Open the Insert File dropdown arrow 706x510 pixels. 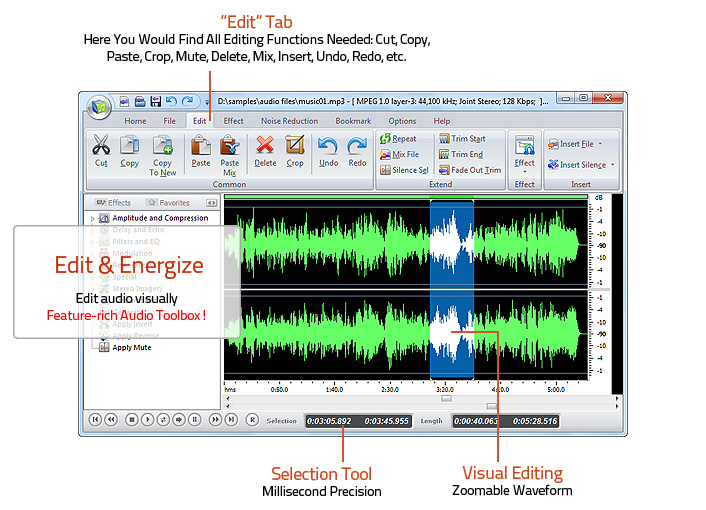click(600, 144)
